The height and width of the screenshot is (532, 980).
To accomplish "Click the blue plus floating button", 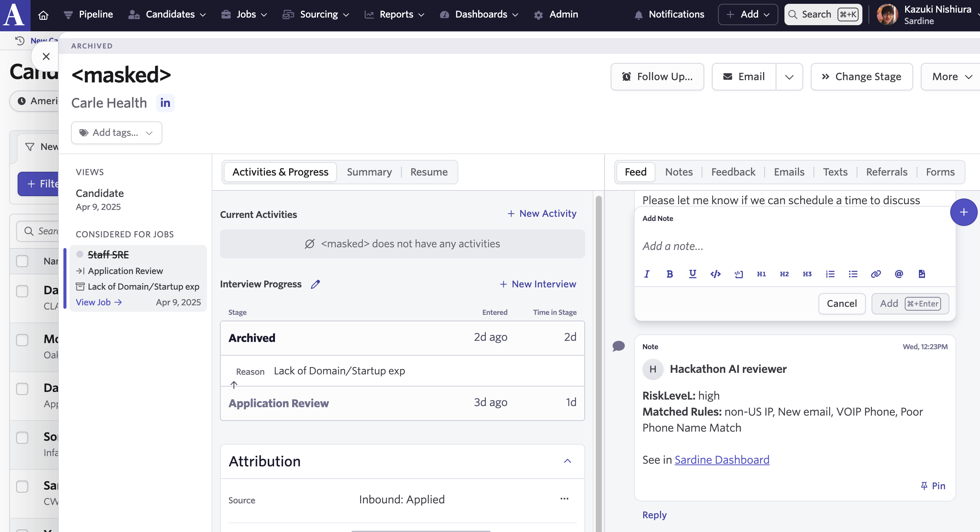I will [x=963, y=212].
